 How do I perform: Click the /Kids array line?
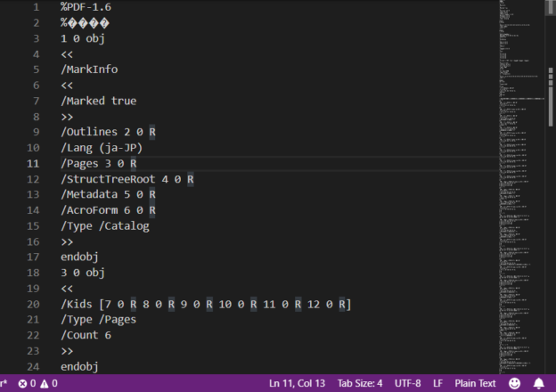click(205, 304)
